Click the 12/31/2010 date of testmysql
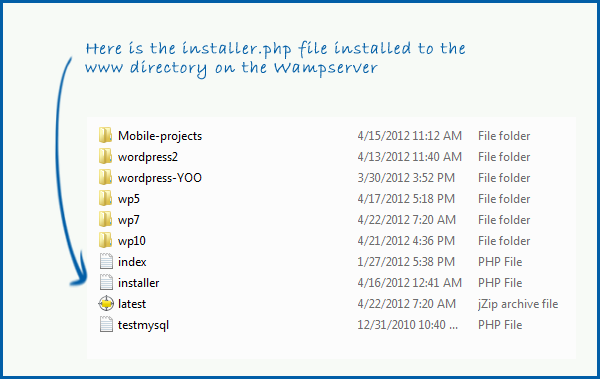This screenshot has width=600, height=379. pos(408,325)
